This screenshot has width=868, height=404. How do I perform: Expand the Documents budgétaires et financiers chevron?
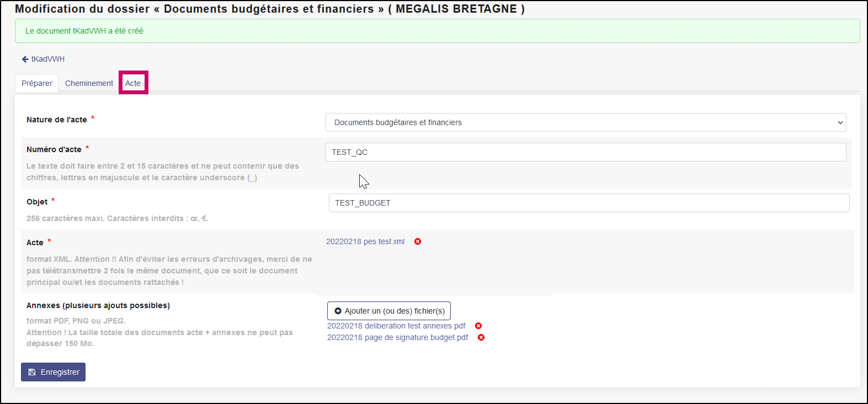click(840, 122)
